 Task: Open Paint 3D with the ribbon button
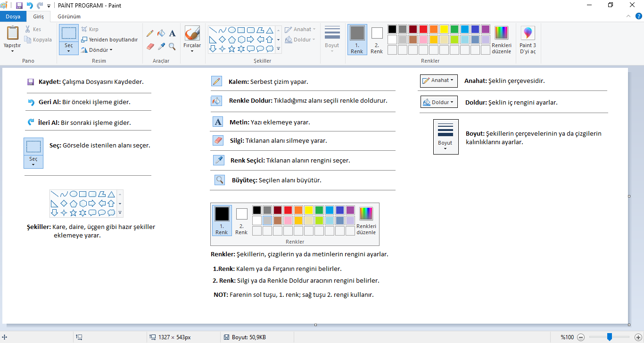pos(528,40)
